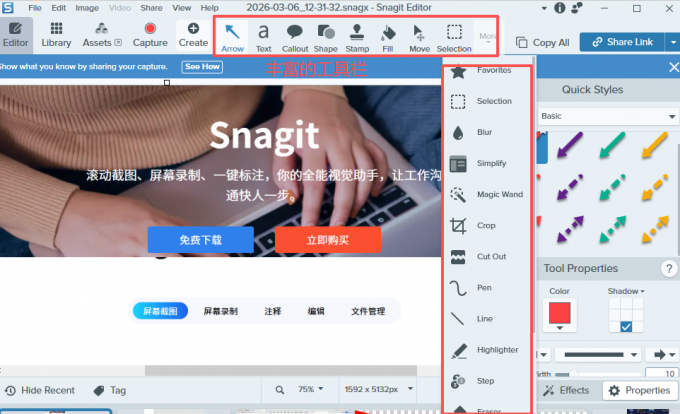Open title bar dropdown arrow near info
Viewport: 680px width, 414px height.
tap(544, 8)
